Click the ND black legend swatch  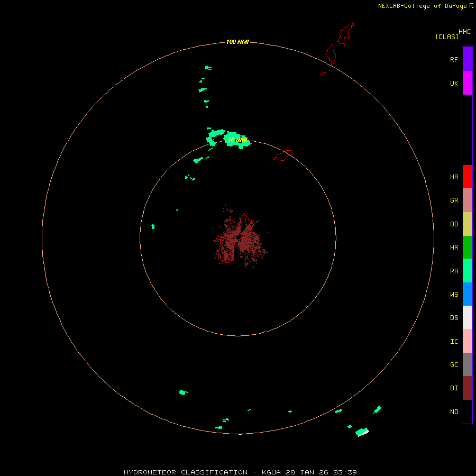click(x=467, y=411)
